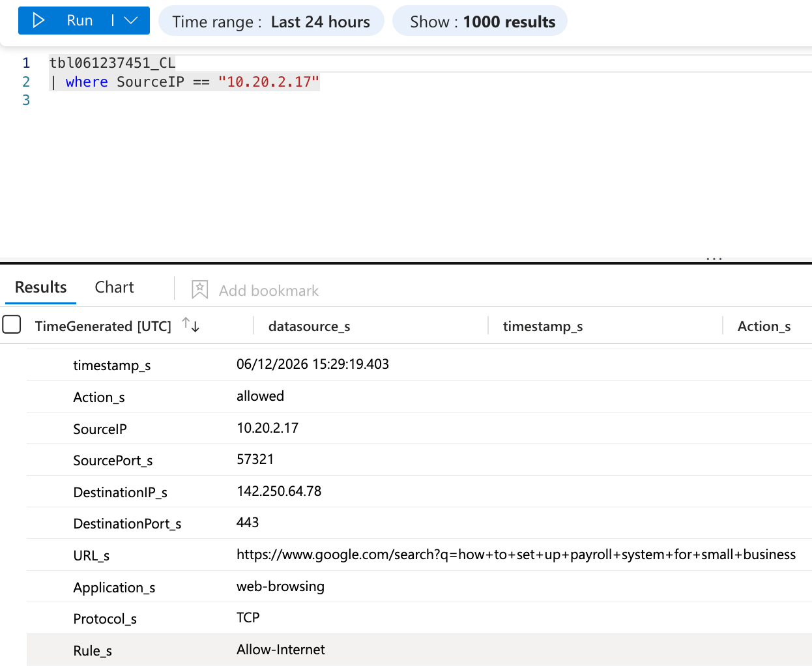Select the Results tab

(40, 287)
